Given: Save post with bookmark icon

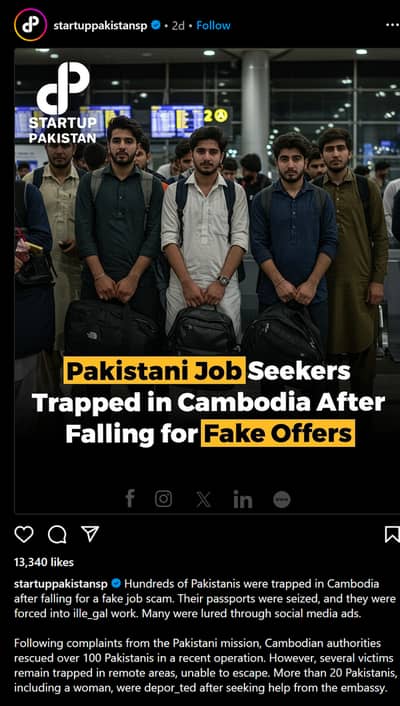Looking at the screenshot, I should tap(392, 534).
